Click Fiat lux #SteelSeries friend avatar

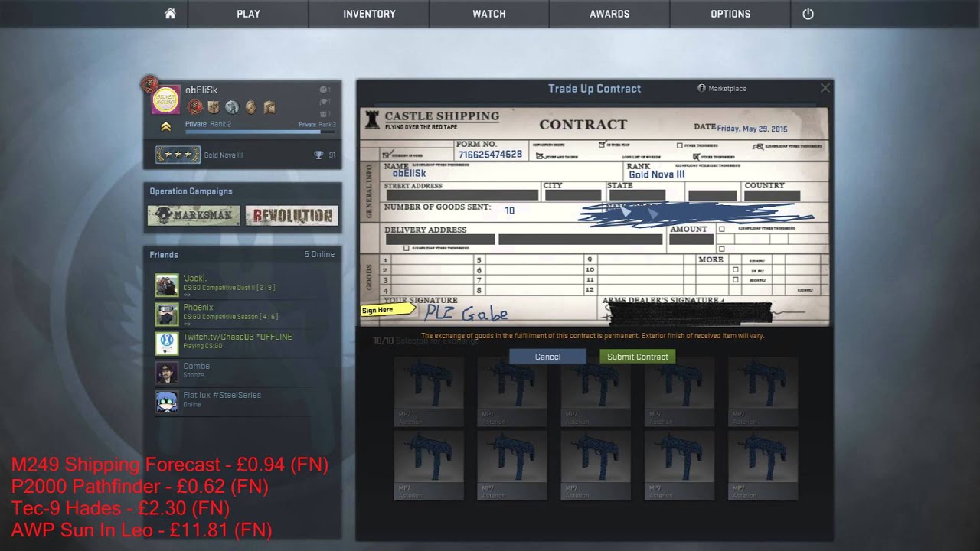167,402
